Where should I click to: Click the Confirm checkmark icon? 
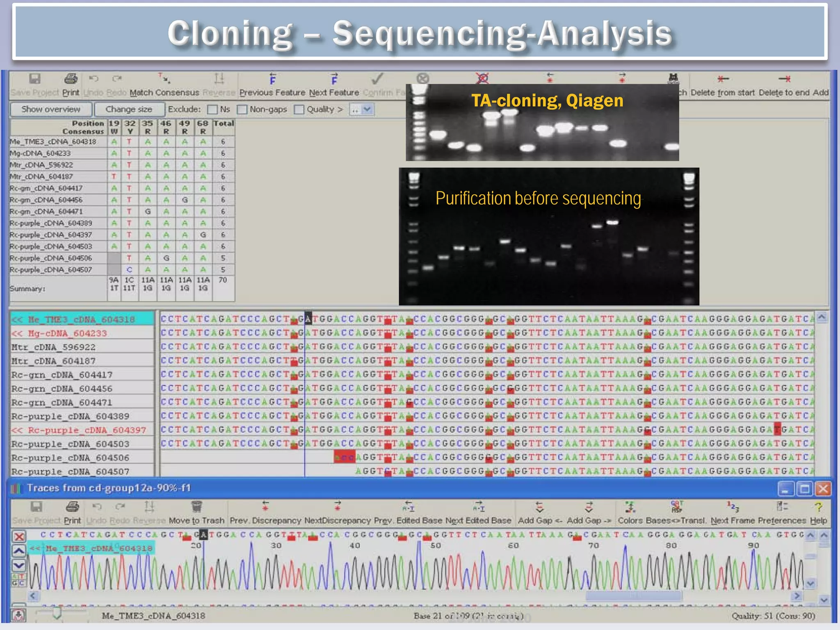click(377, 78)
